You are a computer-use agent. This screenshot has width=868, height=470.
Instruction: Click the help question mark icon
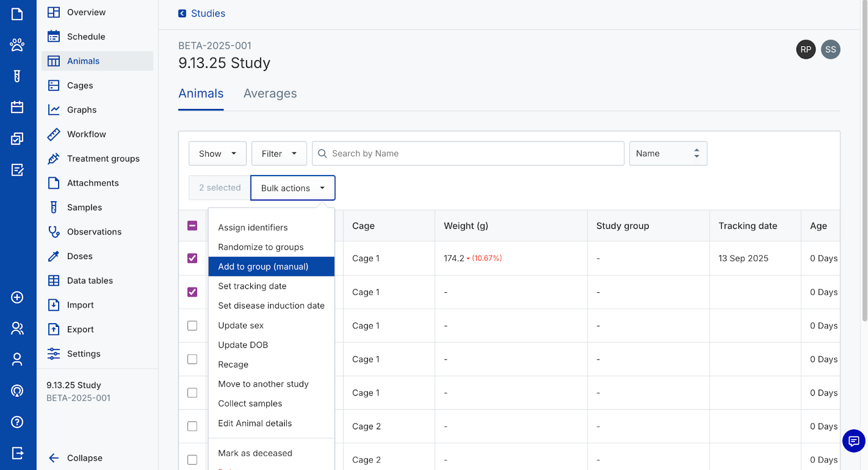tap(17, 422)
